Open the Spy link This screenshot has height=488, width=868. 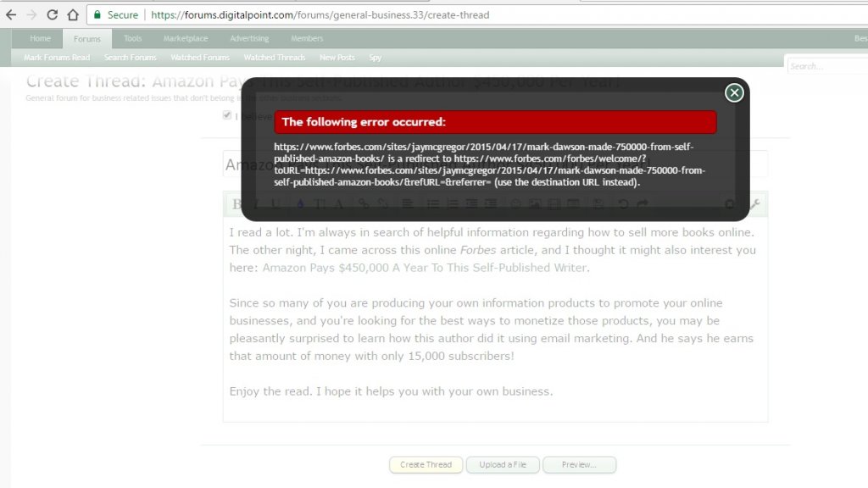(375, 58)
